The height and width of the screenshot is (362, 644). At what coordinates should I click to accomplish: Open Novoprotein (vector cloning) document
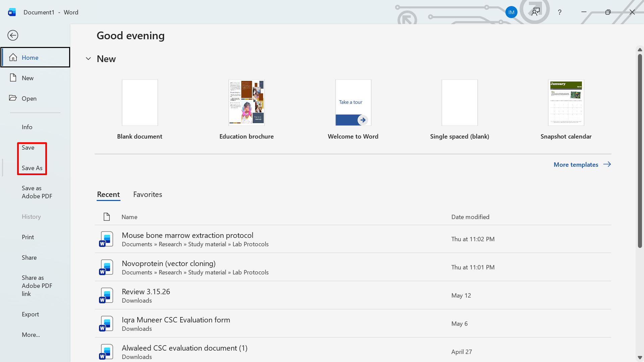point(353,267)
